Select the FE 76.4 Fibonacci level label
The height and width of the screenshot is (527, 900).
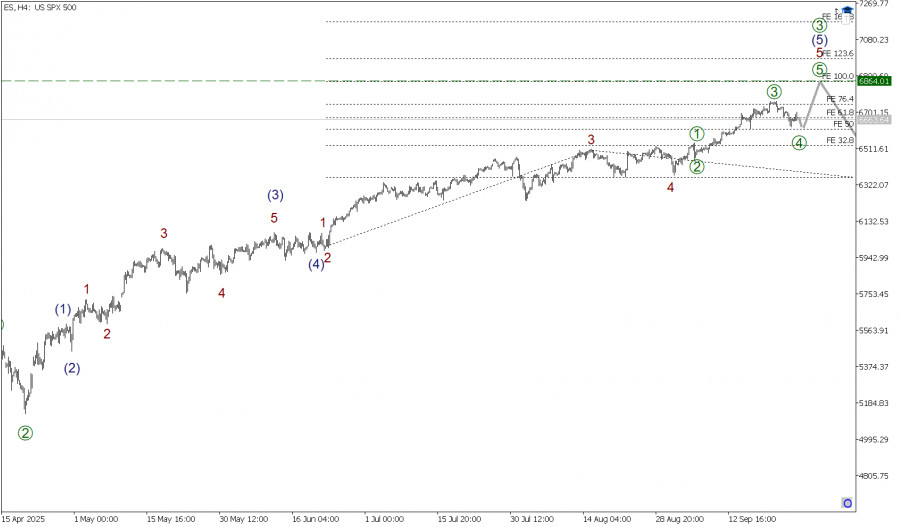click(x=840, y=99)
